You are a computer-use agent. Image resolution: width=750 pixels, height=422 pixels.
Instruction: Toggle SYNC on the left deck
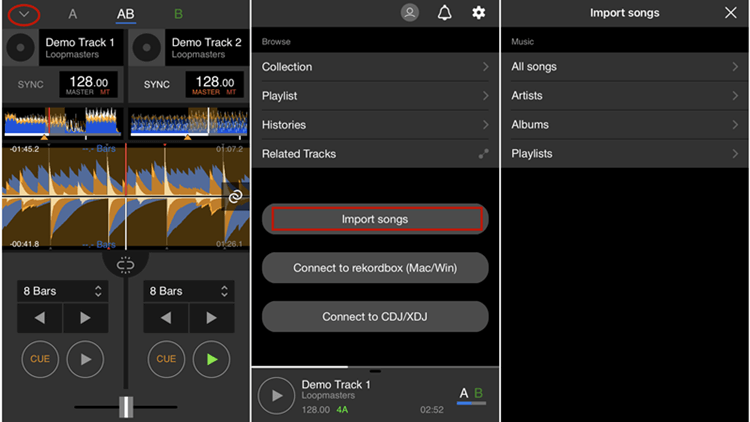tap(31, 84)
